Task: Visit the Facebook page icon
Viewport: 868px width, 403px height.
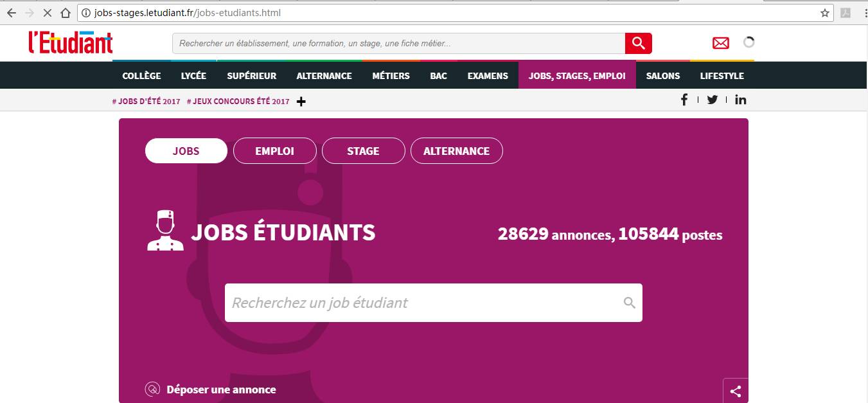Action: 684,100
